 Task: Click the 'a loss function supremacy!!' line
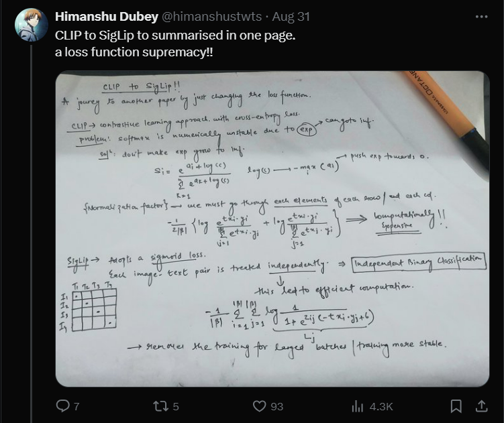(134, 50)
